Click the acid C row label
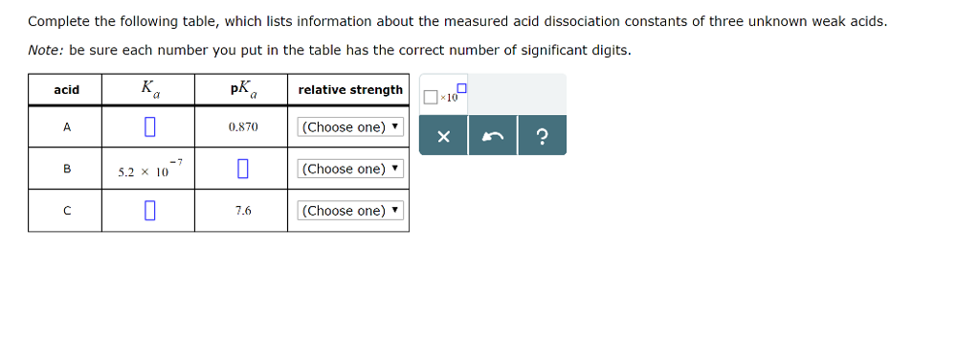Screen dimensions: 980x364 [66, 211]
